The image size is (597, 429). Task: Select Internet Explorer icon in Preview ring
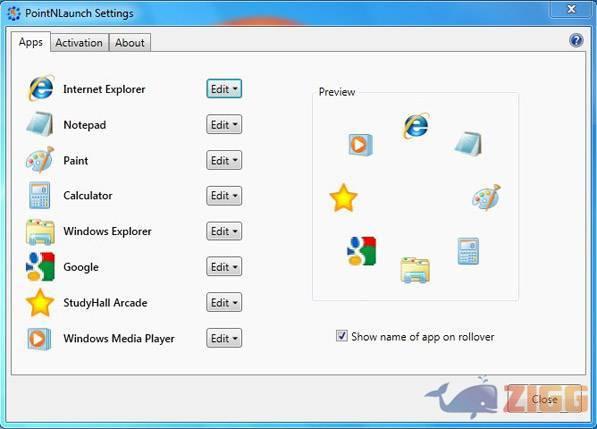416,125
